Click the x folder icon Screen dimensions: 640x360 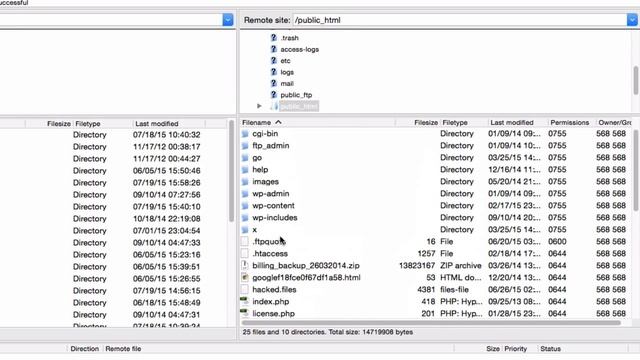click(245, 230)
